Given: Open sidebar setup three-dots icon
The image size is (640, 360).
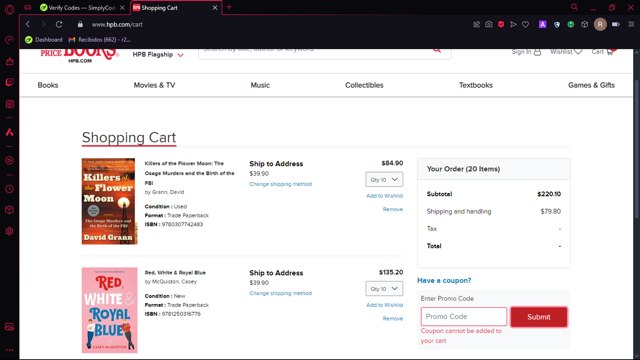Looking at the screenshot, I should coord(9,350).
